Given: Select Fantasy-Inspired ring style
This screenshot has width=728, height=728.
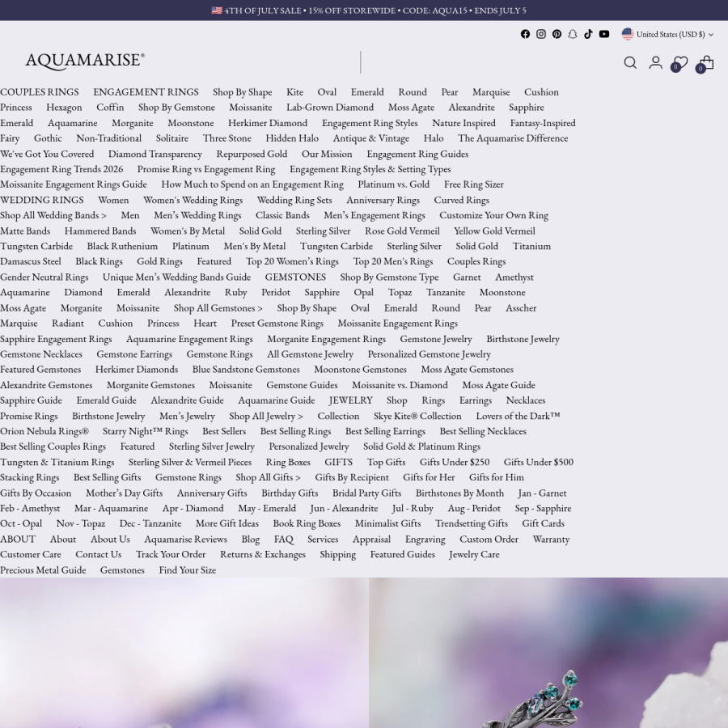Looking at the screenshot, I should coord(543,123).
